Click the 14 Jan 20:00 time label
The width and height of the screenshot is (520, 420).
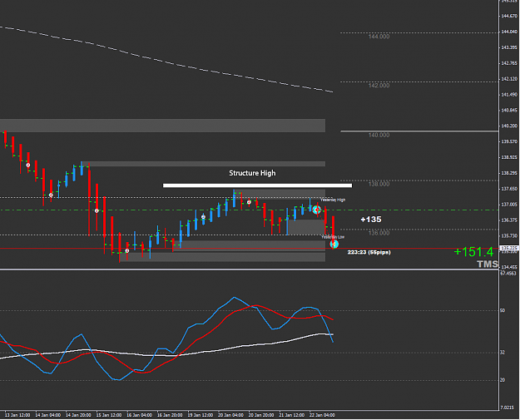pos(78,415)
